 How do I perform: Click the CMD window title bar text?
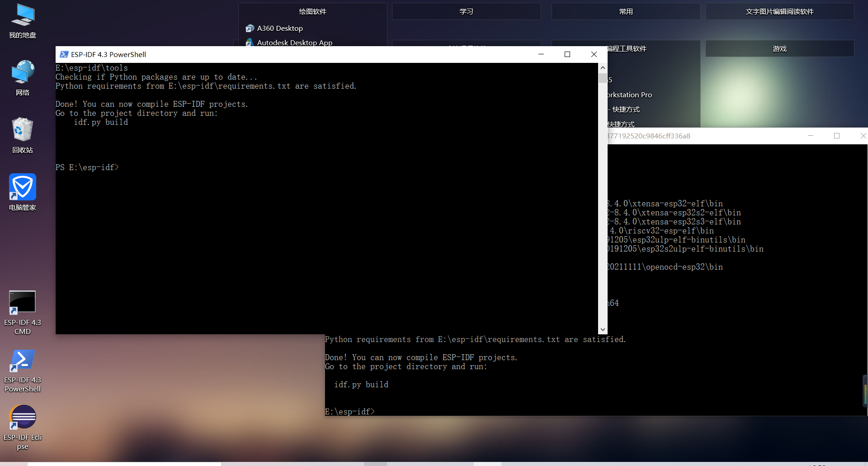coord(649,136)
